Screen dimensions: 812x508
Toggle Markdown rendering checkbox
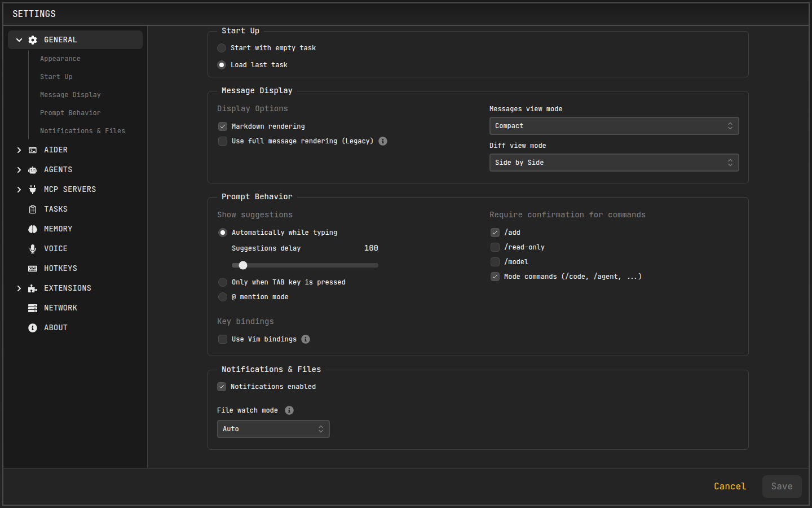tap(223, 126)
